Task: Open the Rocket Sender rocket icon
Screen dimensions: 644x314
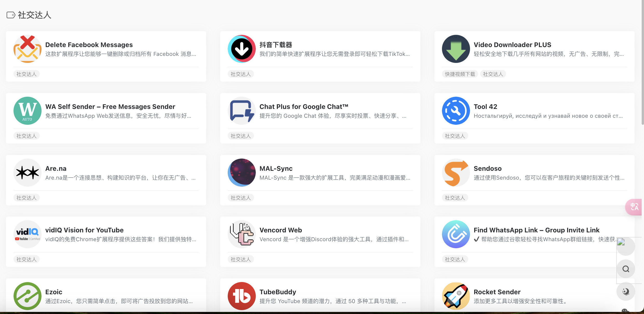Action: pos(456,296)
